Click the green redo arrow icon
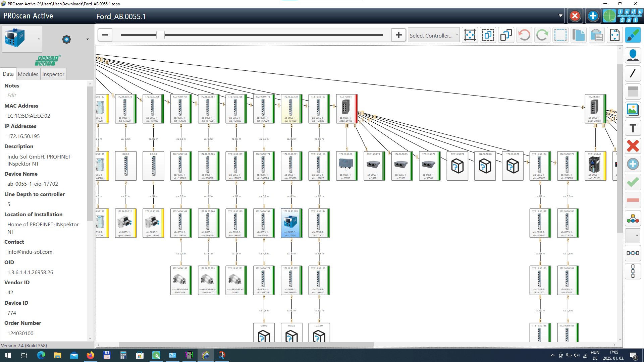The image size is (644, 362). pyautogui.click(x=542, y=35)
